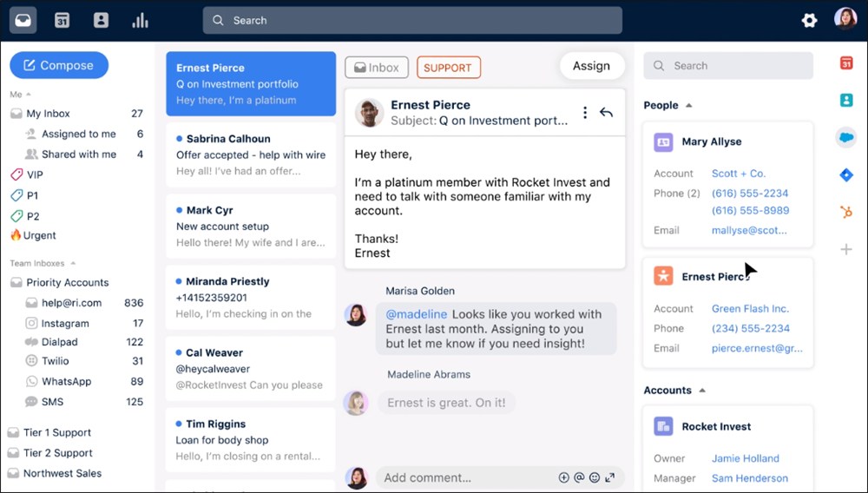Click the mention @ icon in comment box

(x=579, y=477)
